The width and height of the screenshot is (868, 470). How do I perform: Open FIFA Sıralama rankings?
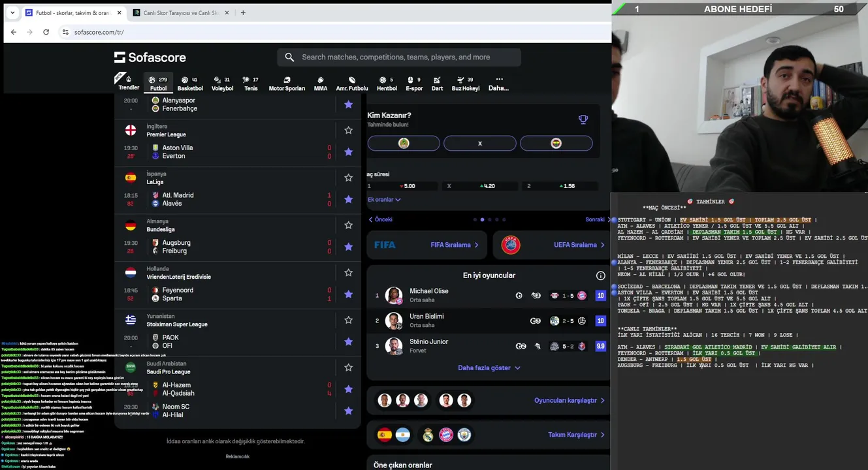coord(455,245)
